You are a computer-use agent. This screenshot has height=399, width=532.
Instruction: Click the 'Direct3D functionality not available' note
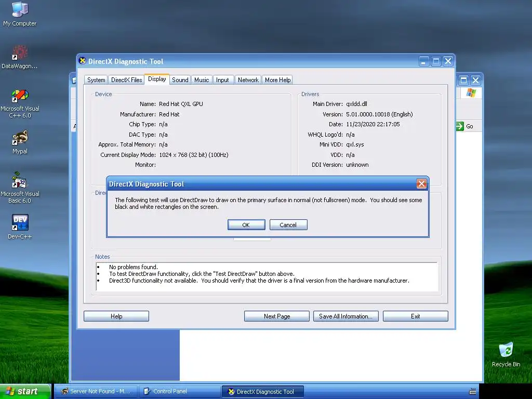click(x=259, y=281)
